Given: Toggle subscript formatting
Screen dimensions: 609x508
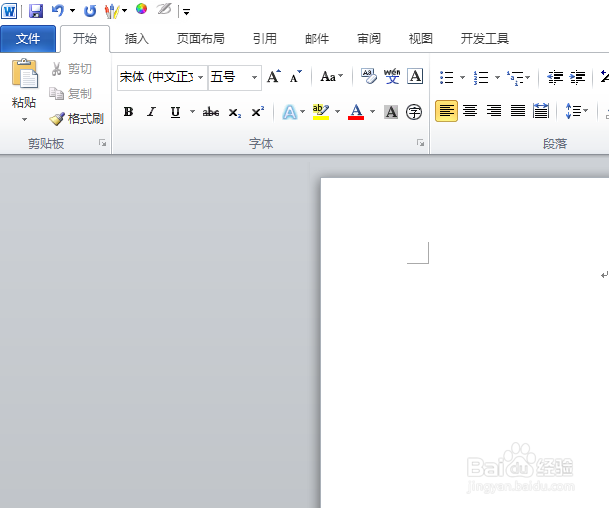Looking at the screenshot, I should coord(235,113).
